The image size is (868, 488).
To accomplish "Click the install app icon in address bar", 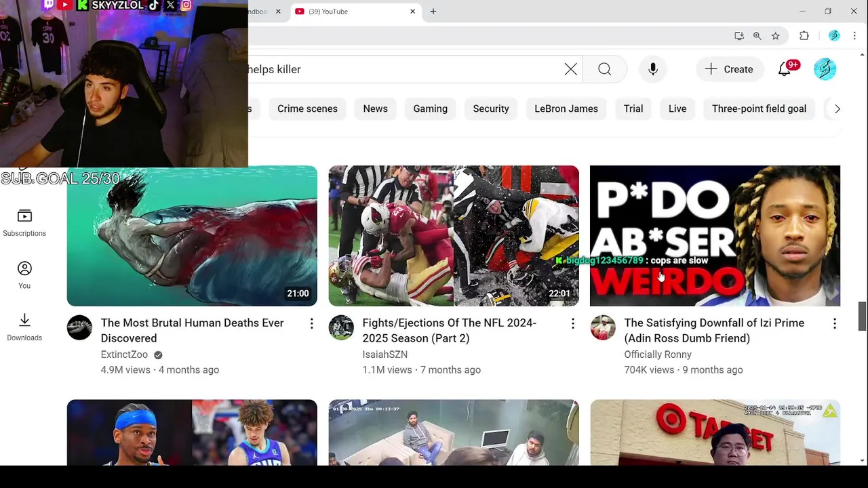I will (x=739, y=36).
